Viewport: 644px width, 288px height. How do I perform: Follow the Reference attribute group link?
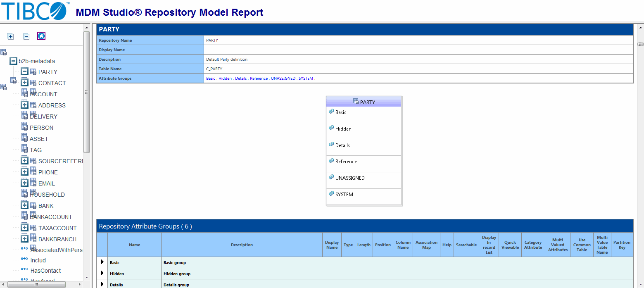coord(259,78)
